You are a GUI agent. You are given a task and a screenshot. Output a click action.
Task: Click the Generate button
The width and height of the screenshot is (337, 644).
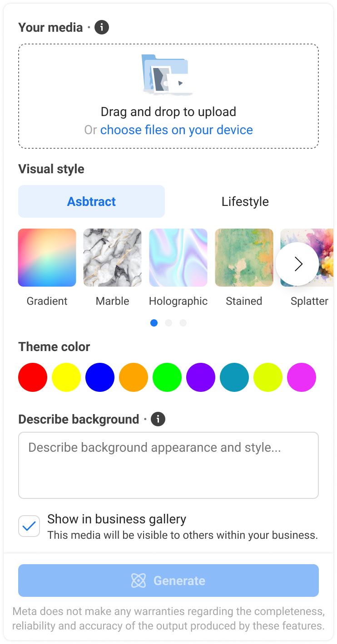pyautogui.click(x=168, y=581)
